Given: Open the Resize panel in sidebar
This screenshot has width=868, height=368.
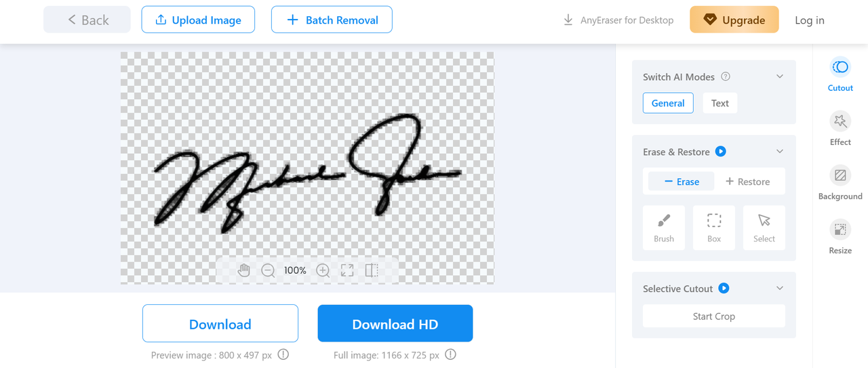Looking at the screenshot, I should (840, 237).
